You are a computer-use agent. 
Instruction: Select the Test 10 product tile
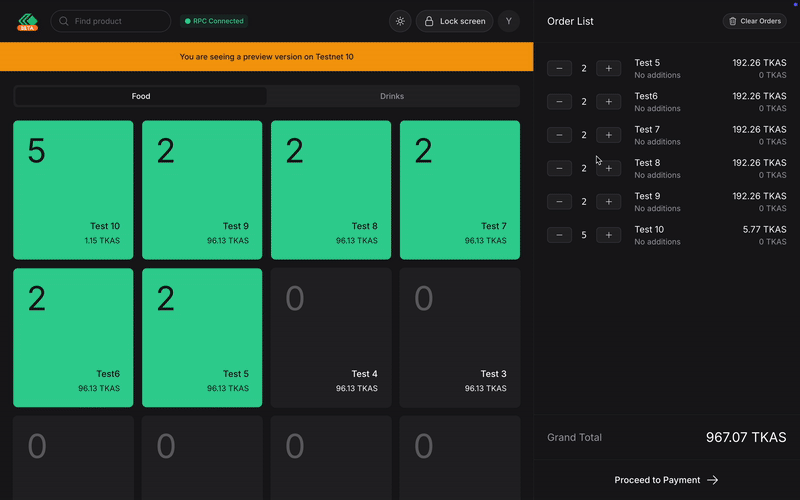coord(73,190)
